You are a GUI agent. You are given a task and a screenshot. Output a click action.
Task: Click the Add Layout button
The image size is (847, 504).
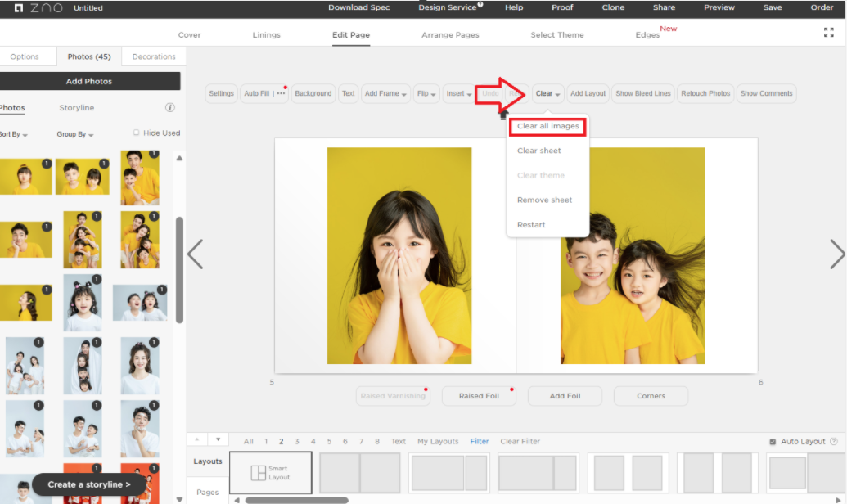pyautogui.click(x=588, y=93)
